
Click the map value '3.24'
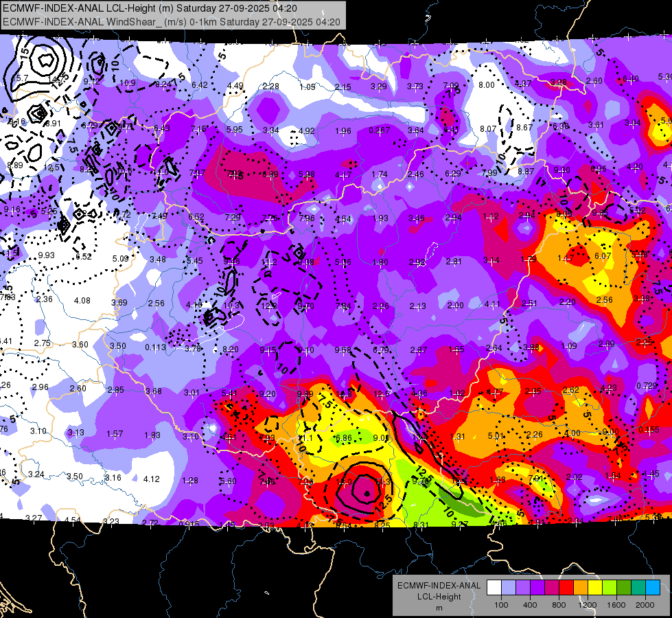coord(36,474)
